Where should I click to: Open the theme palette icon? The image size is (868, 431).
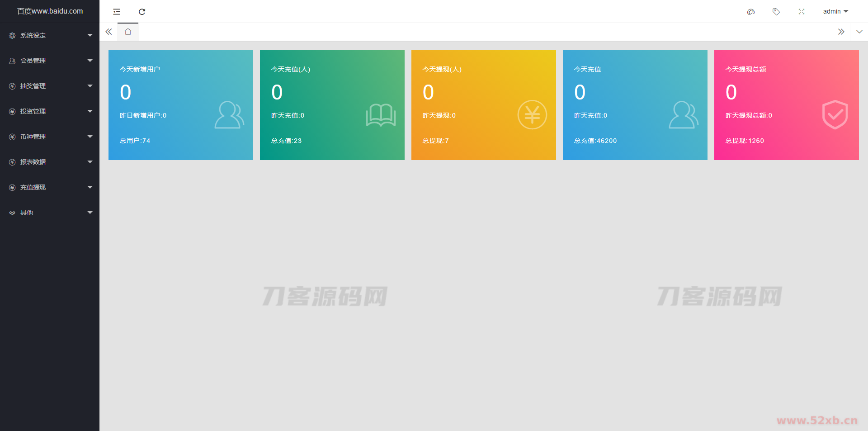(751, 11)
